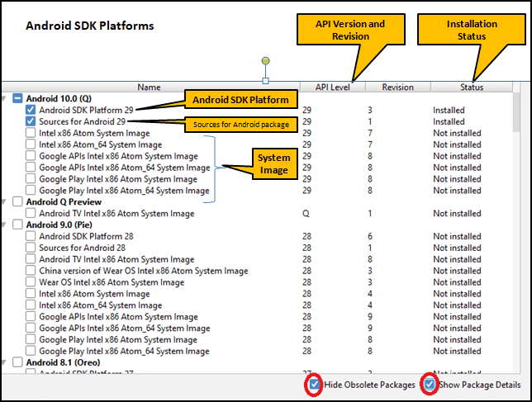This screenshot has width=532, height=402.
Task: Click the Q API level of Android TV image
Action: click(306, 214)
